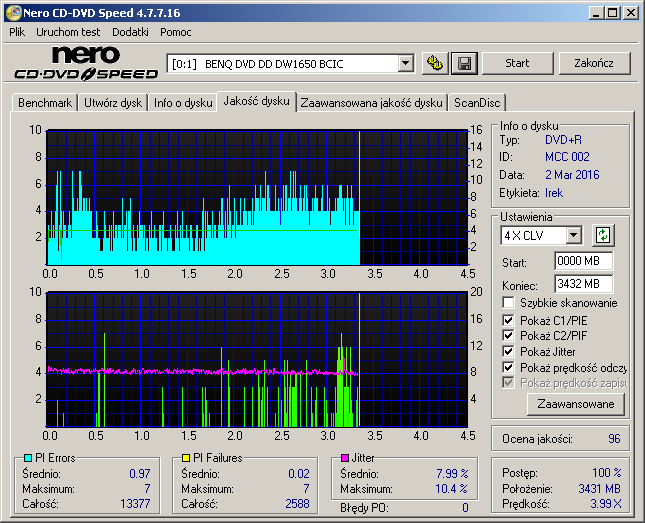
Task: Click the quality score value 96
Action: pyautogui.click(x=614, y=439)
